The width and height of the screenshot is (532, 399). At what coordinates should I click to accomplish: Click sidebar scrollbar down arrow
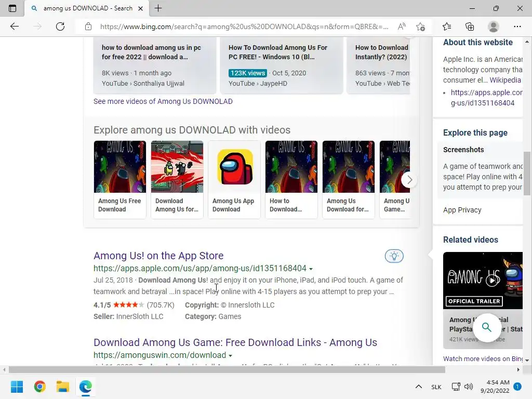click(527, 361)
